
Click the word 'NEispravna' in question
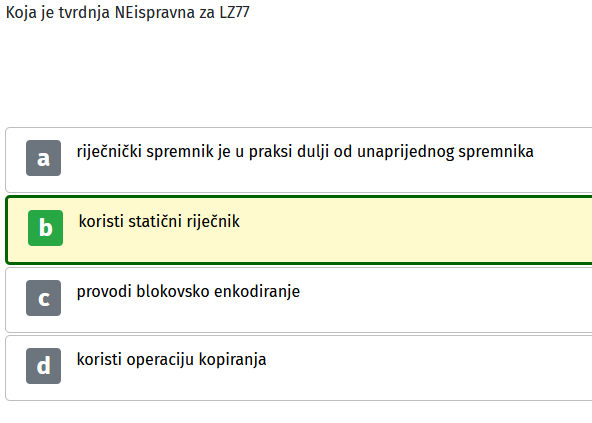[155, 13]
